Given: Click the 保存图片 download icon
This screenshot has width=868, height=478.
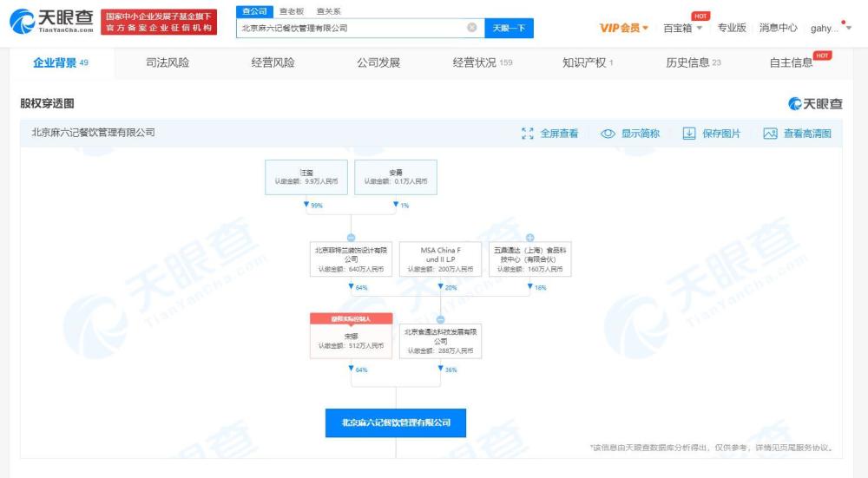Looking at the screenshot, I should click(x=688, y=134).
